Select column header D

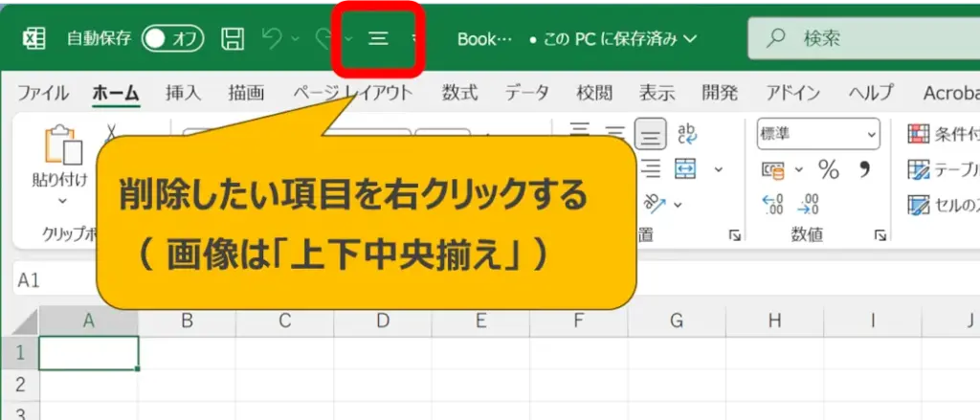(x=383, y=321)
